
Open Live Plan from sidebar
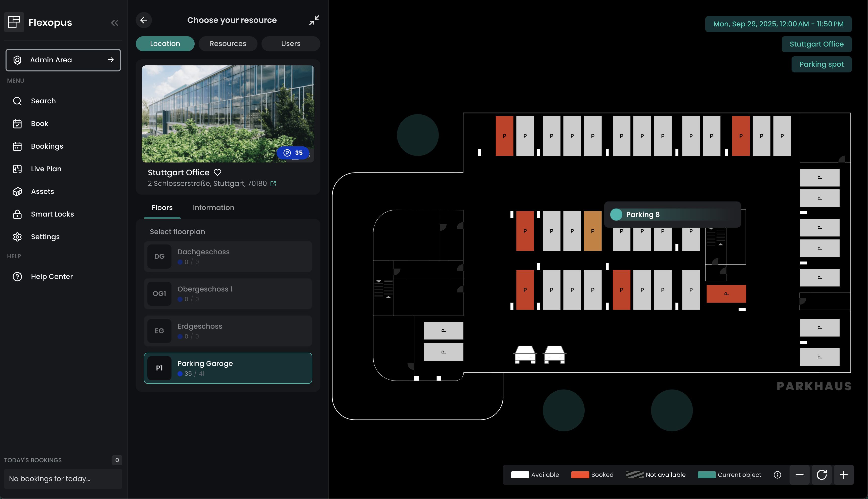(46, 169)
